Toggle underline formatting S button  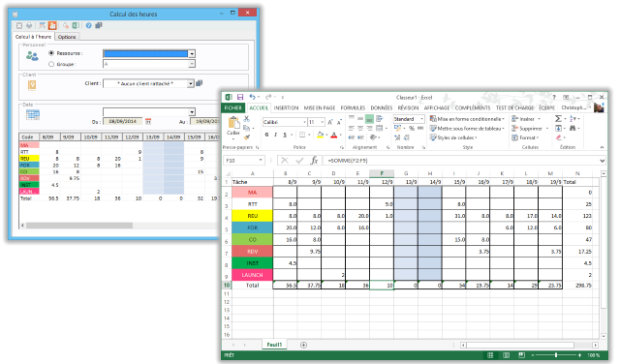pyautogui.click(x=284, y=135)
